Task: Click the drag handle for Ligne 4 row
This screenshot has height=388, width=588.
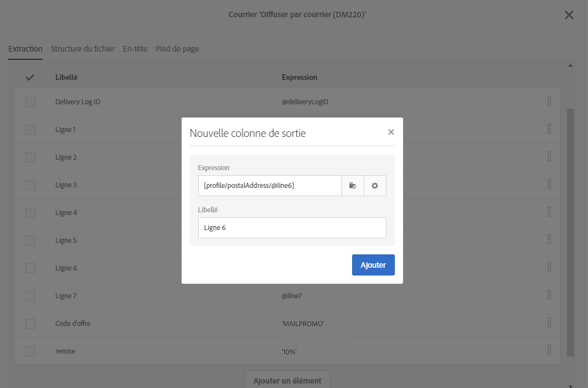Action: click(549, 212)
